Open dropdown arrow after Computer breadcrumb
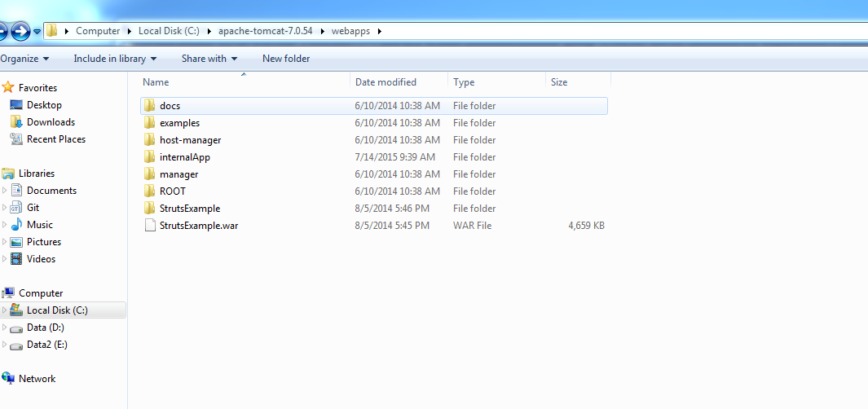Image resolution: width=868 pixels, height=409 pixels. coord(130,31)
